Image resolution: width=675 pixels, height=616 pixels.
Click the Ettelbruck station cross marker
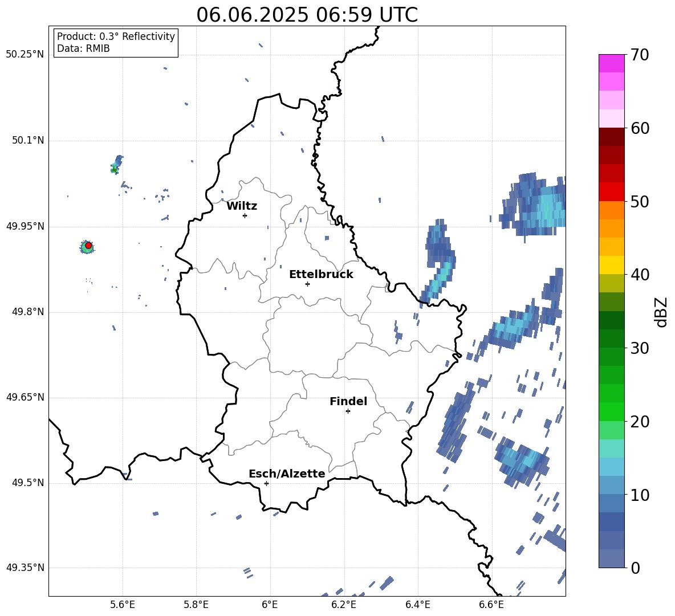(307, 284)
